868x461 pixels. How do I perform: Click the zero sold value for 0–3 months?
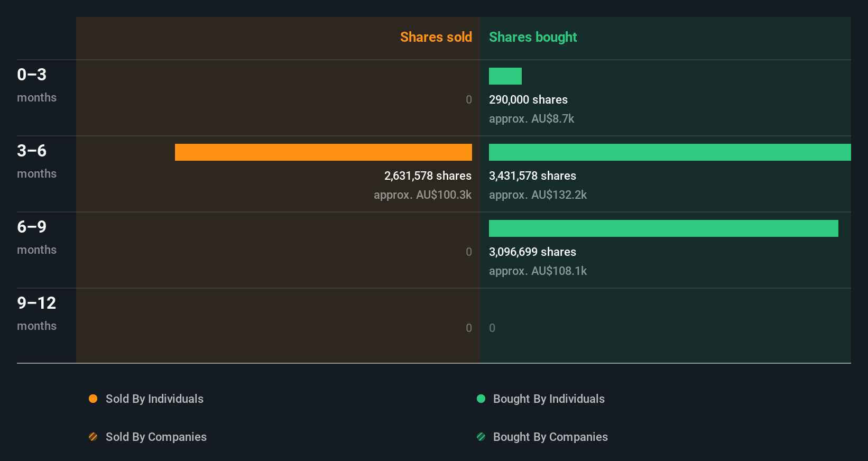tap(469, 99)
